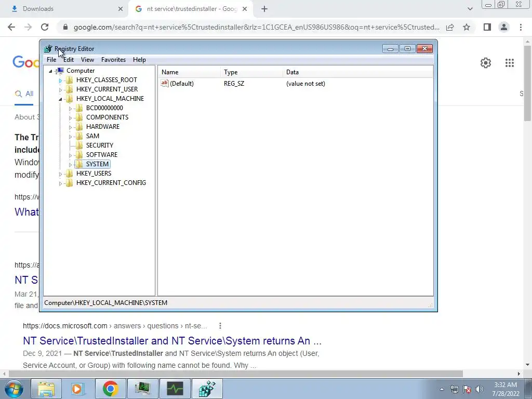Screen dimensions: 532x399
Task: Open the Help menu in Registry Editor
Action: pos(139,60)
